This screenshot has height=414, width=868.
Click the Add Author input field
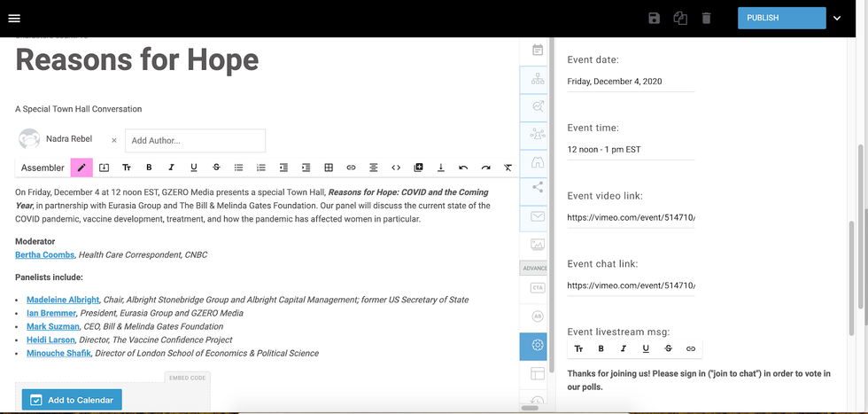[x=195, y=140]
